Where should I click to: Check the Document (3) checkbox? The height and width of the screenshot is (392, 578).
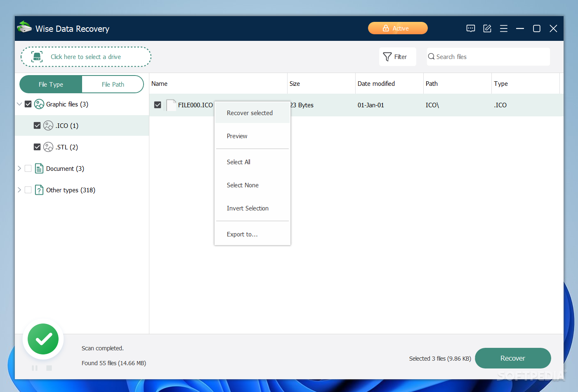coord(28,168)
